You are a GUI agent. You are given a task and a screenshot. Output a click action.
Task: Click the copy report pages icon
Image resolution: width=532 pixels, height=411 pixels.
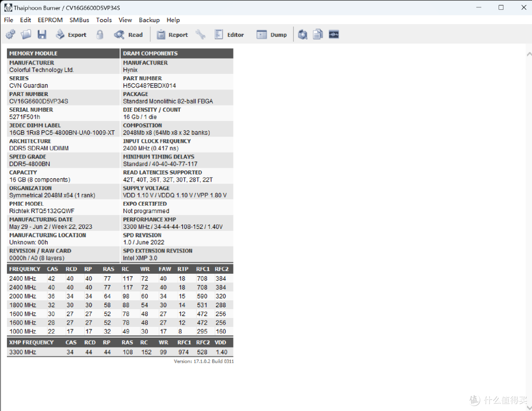tap(318, 34)
